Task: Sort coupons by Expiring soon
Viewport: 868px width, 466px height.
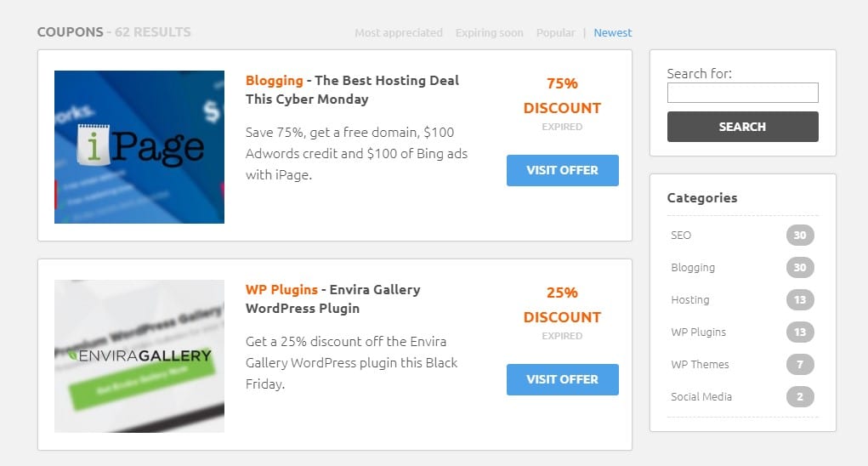Action: 490,32
